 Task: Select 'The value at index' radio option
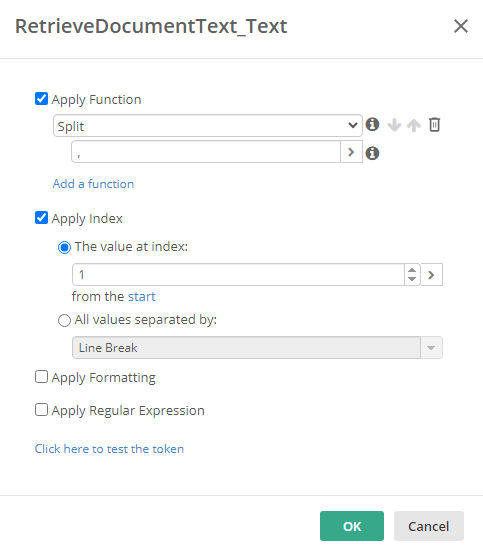coord(64,248)
